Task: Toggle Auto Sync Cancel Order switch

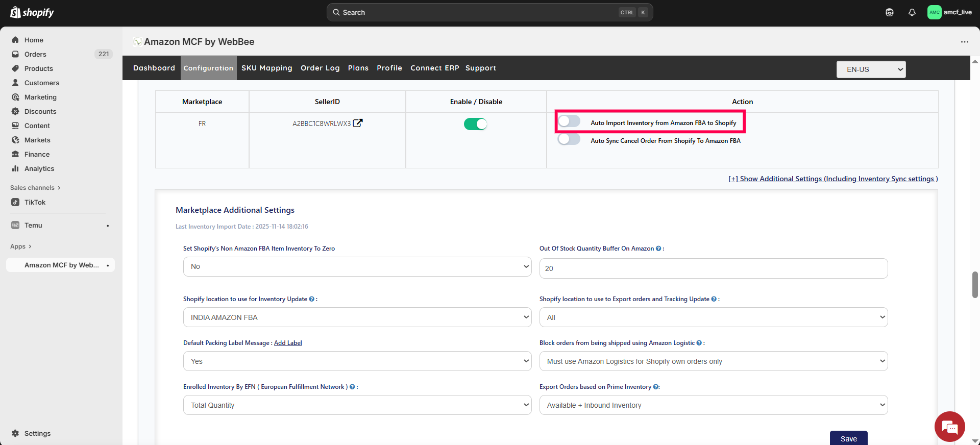Action: pyautogui.click(x=569, y=139)
